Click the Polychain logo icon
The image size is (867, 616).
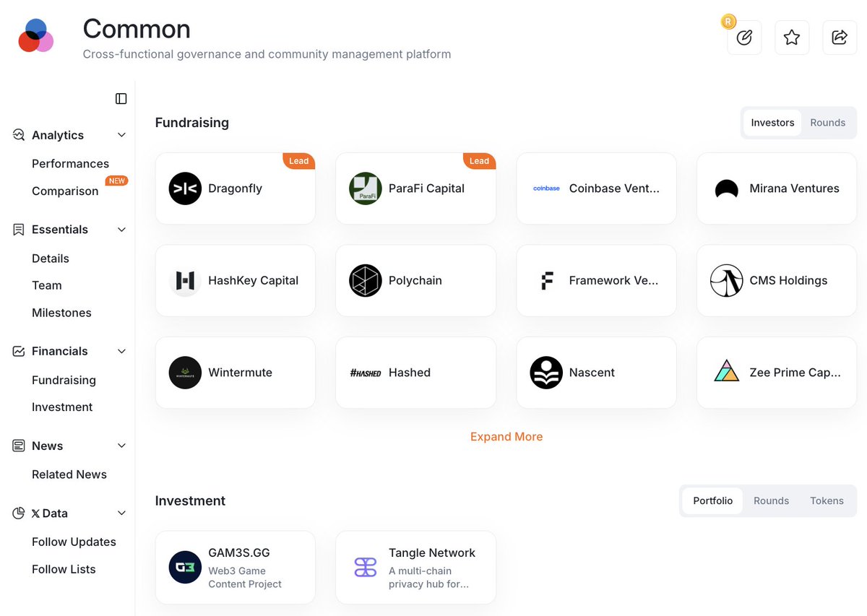[366, 281]
